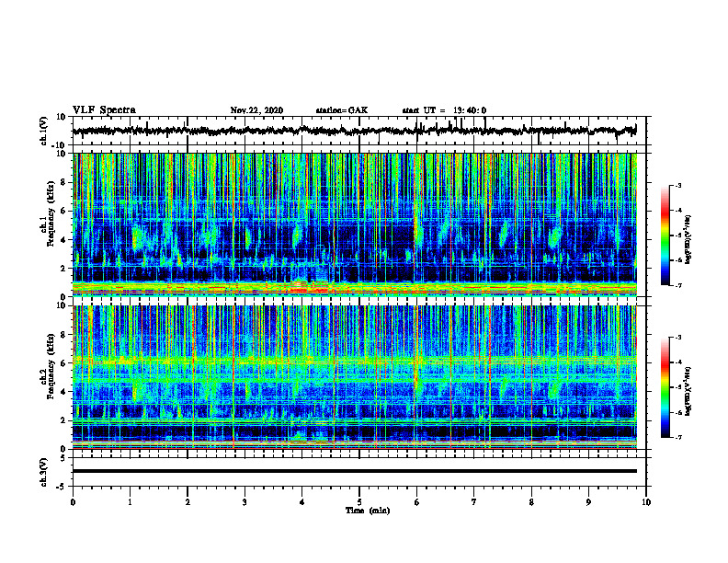Click the ch.1 spectrogram panel
This screenshot has width=728, height=563.
coord(354,224)
